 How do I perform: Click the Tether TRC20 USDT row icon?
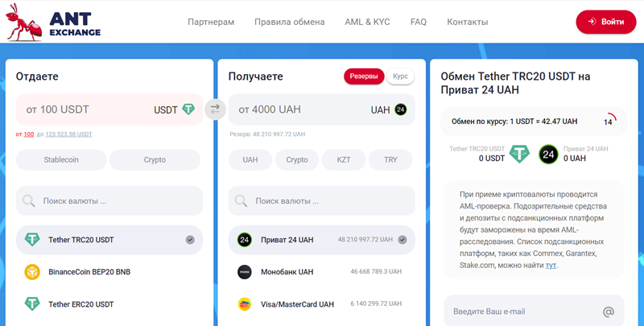click(32, 239)
